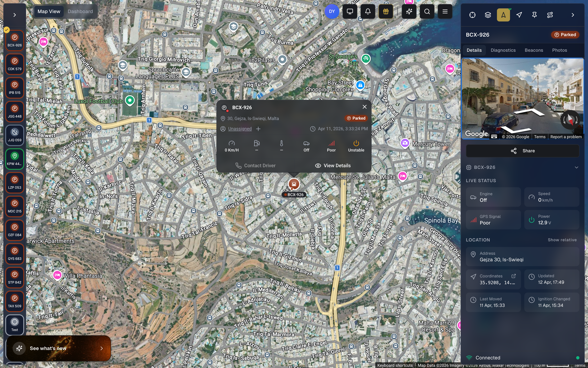
Task: Open the Photos tab
Action: (560, 50)
